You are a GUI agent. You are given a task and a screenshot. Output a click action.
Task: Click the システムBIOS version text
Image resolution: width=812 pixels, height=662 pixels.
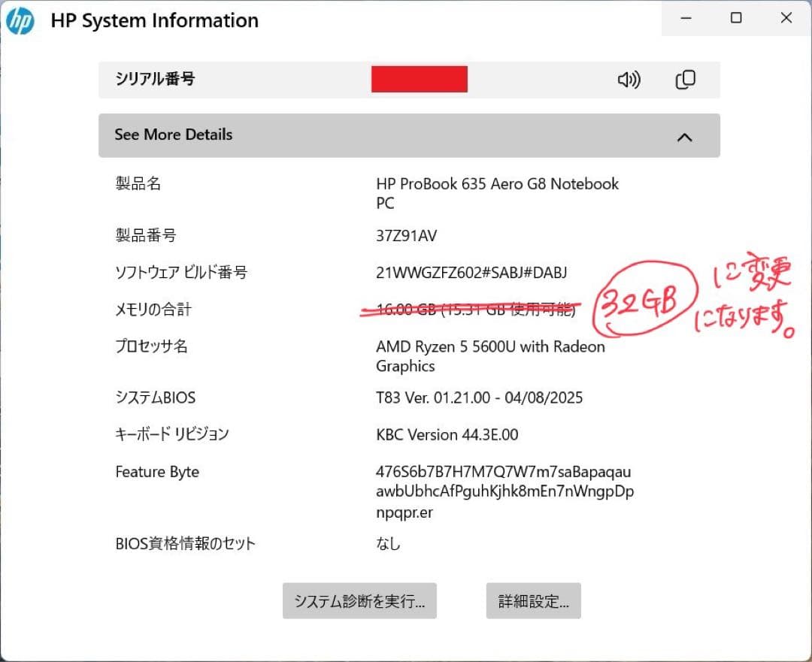click(479, 398)
